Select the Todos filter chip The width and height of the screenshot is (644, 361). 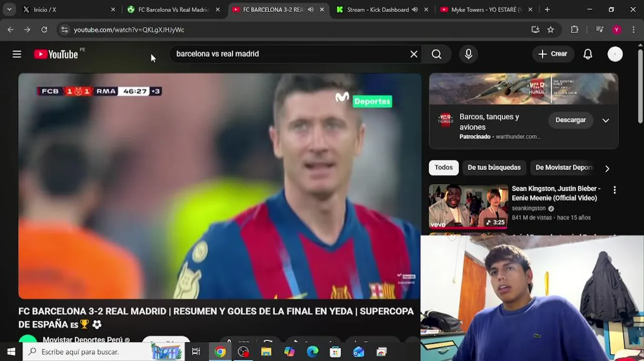coord(443,167)
